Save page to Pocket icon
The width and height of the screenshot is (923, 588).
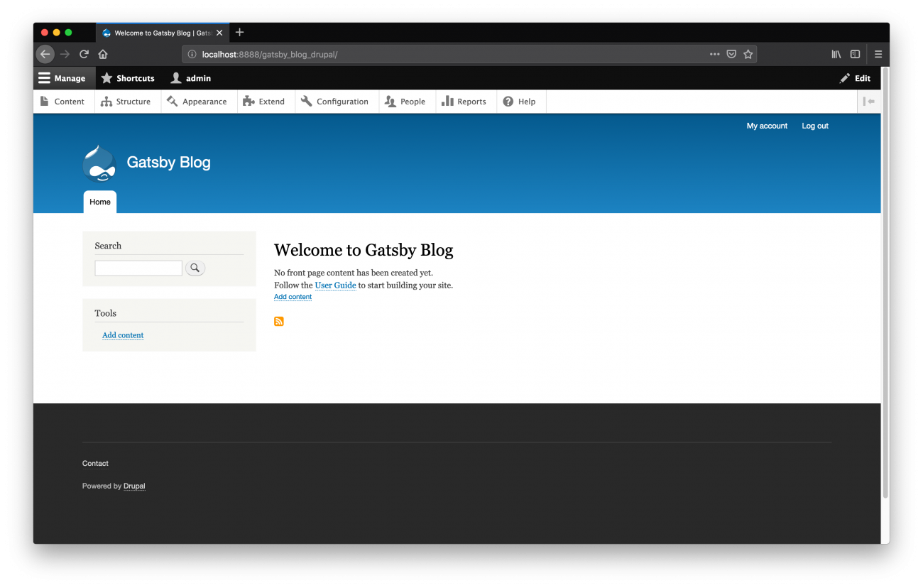point(731,54)
